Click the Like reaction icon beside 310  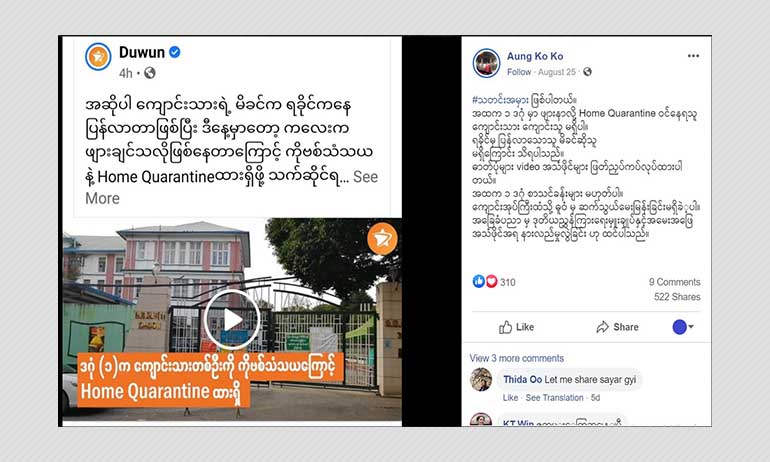pos(478,281)
